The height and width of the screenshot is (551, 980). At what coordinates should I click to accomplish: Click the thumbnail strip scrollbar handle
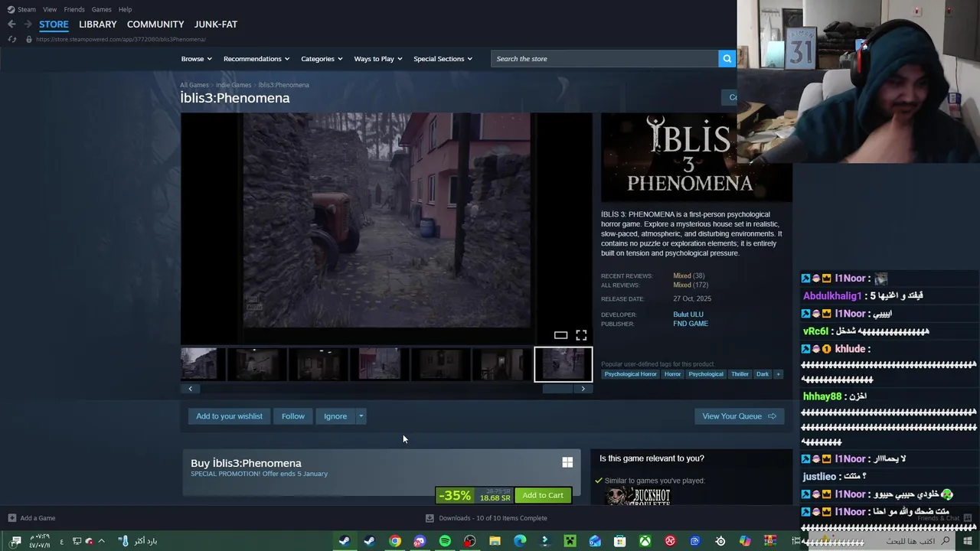tap(557, 389)
